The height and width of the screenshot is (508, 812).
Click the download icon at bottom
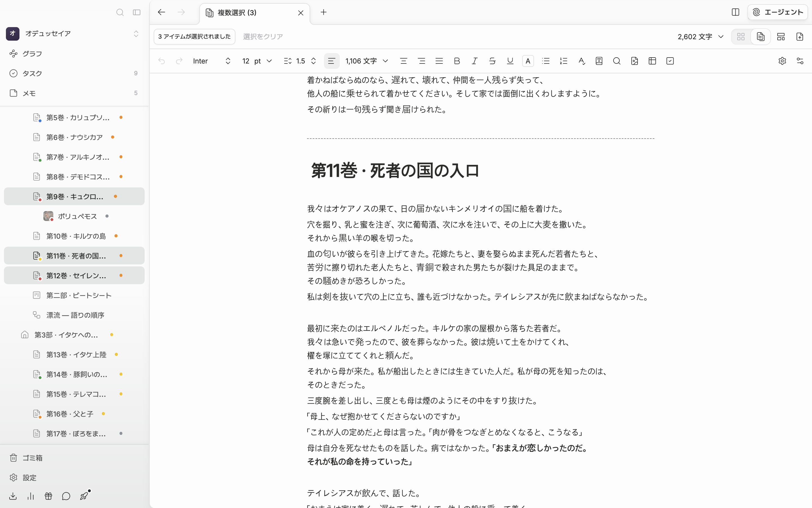pos(13,496)
